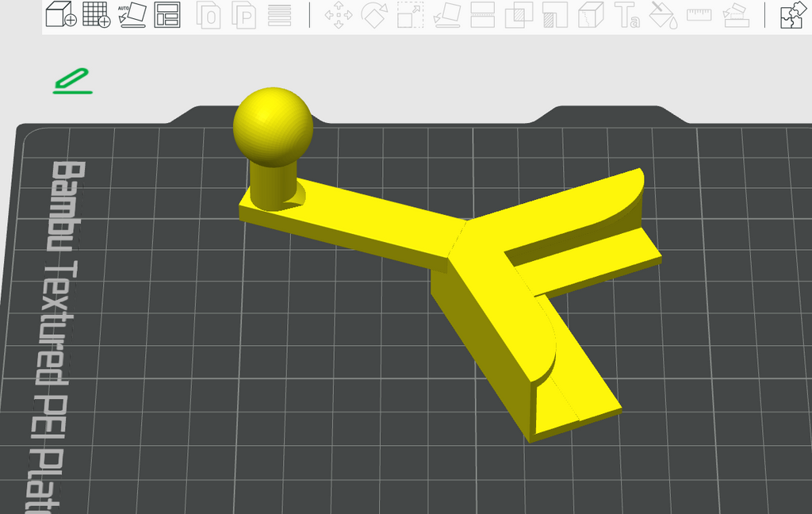Open the Mesh boolean tool
This screenshot has height=514, width=812.
point(519,14)
